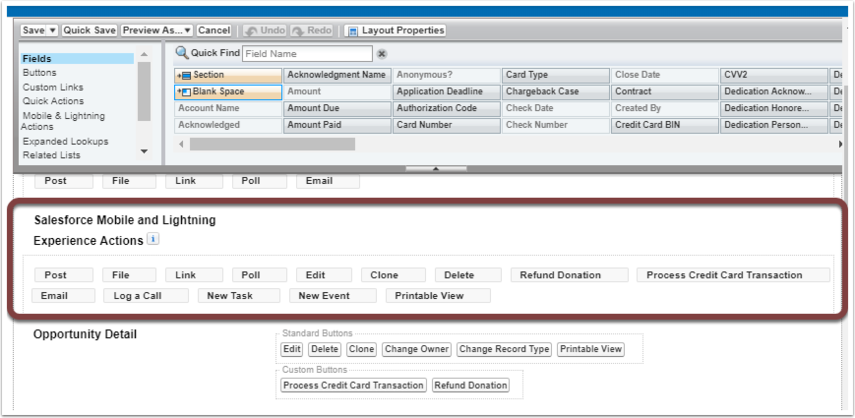Select the Section palette item
This screenshot has width=855, height=418.
coord(228,75)
